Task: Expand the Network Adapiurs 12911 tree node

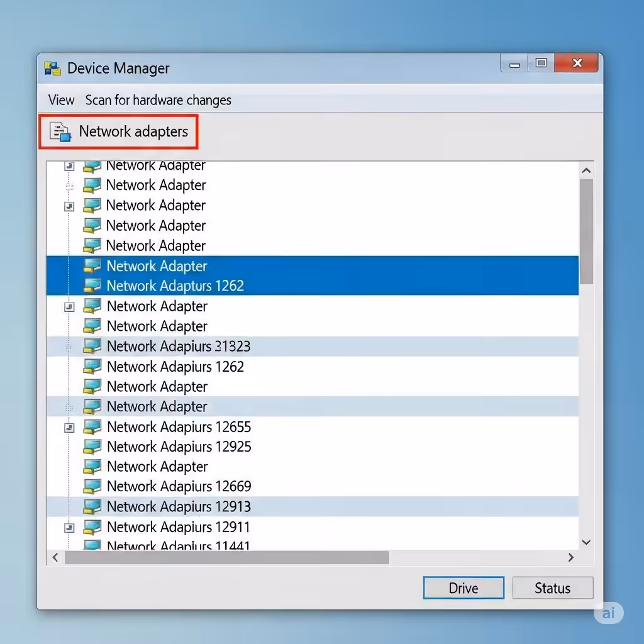Action: coord(69,528)
